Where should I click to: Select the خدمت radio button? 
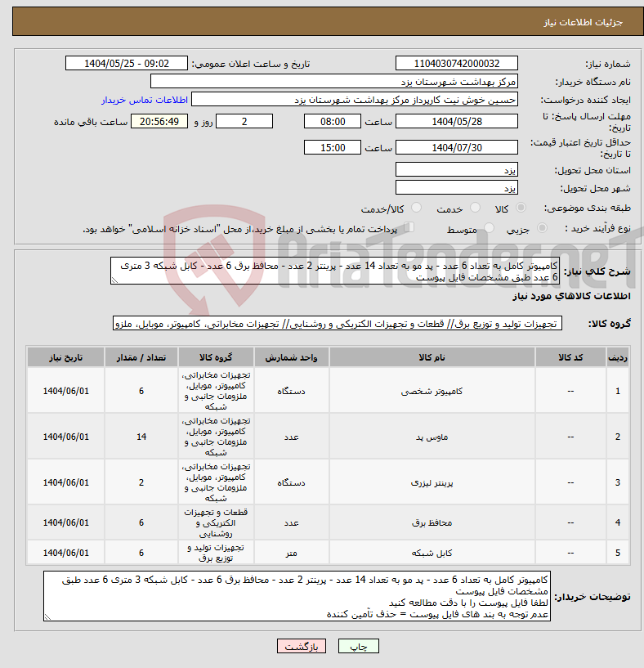click(475, 208)
